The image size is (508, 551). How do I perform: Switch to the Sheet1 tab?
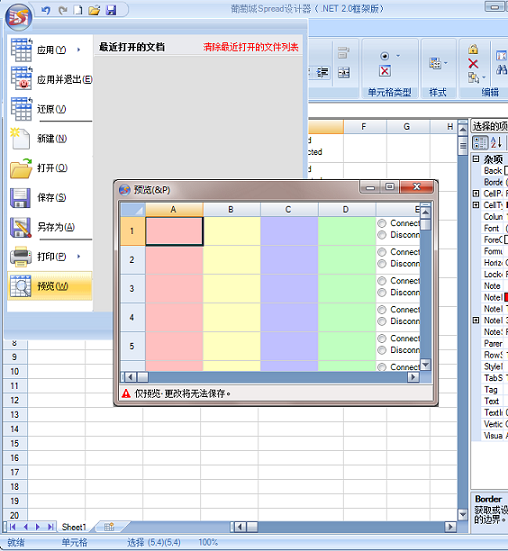pyautogui.click(x=74, y=527)
